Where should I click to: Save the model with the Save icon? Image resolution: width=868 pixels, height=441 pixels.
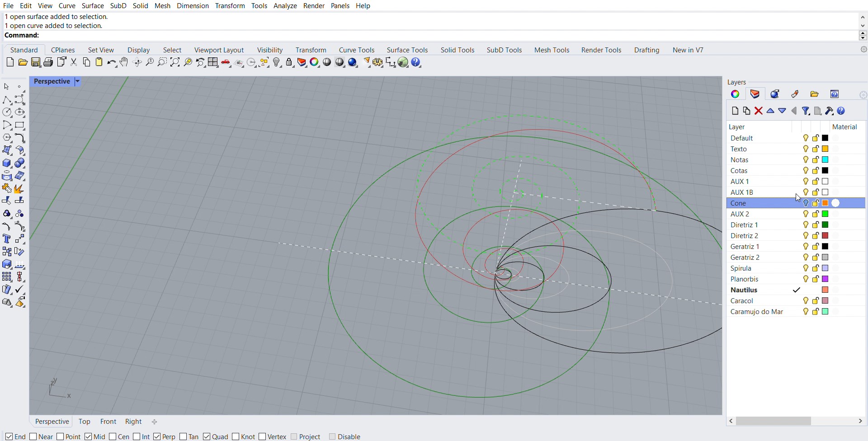click(36, 62)
